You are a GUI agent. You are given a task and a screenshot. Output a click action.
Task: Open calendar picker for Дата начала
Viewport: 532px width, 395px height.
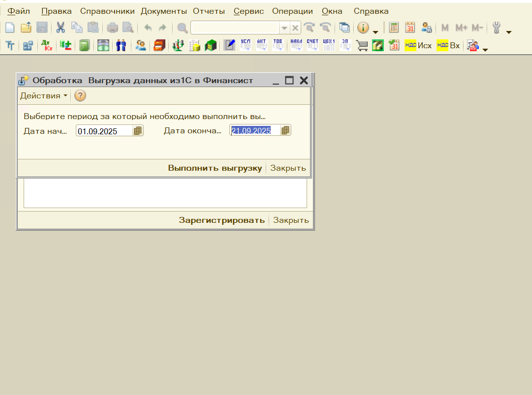pos(138,131)
